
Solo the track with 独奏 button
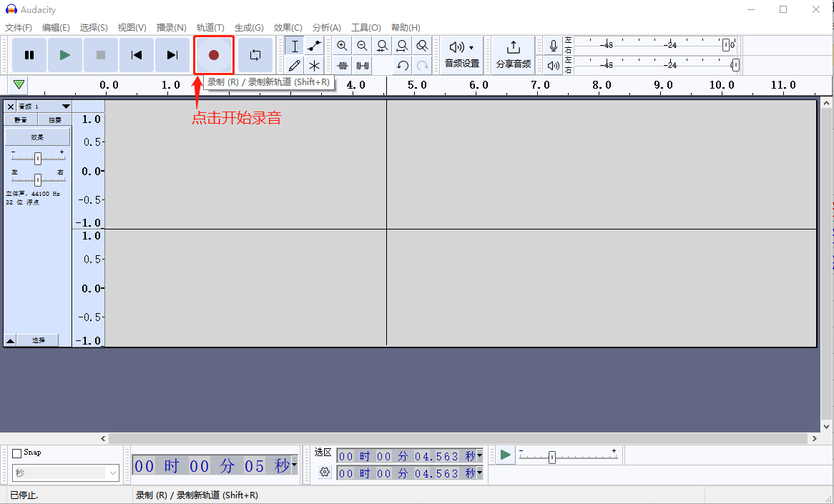[x=54, y=120]
